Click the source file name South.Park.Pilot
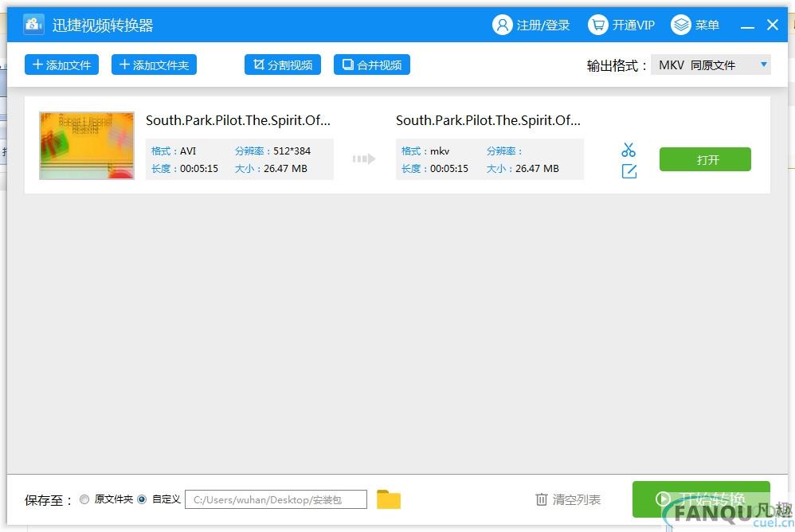 pyautogui.click(x=238, y=120)
